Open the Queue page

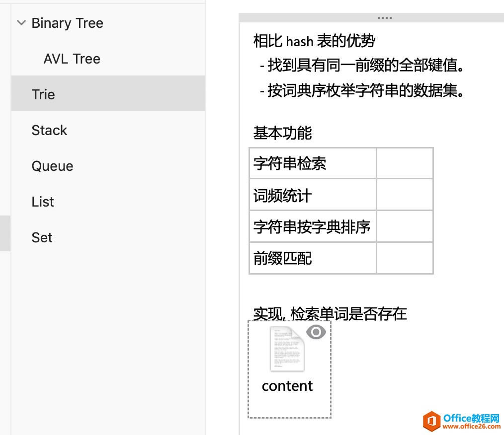pyautogui.click(x=52, y=166)
